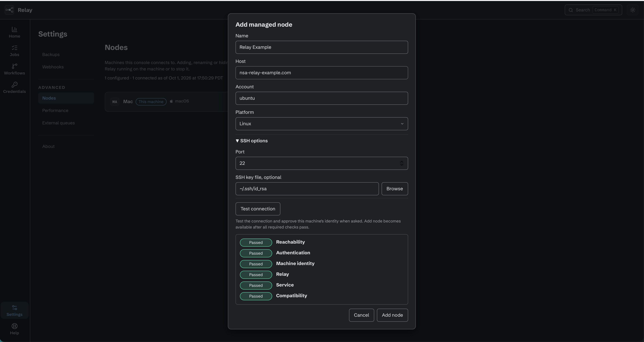Cancel the Add managed node dialog
Image resolution: width=644 pixels, height=342 pixels.
361,315
